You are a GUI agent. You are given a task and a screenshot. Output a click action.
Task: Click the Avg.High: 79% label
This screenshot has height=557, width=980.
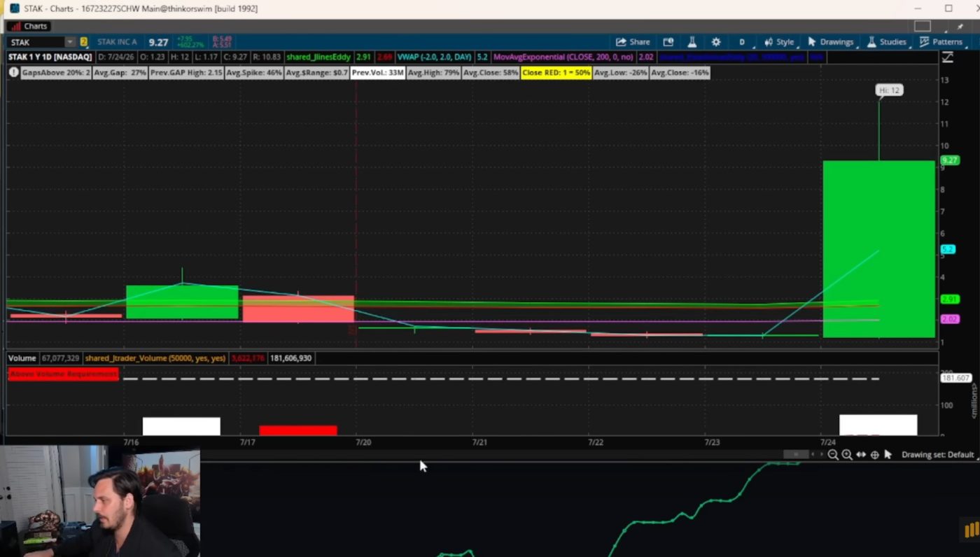click(433, 72)
